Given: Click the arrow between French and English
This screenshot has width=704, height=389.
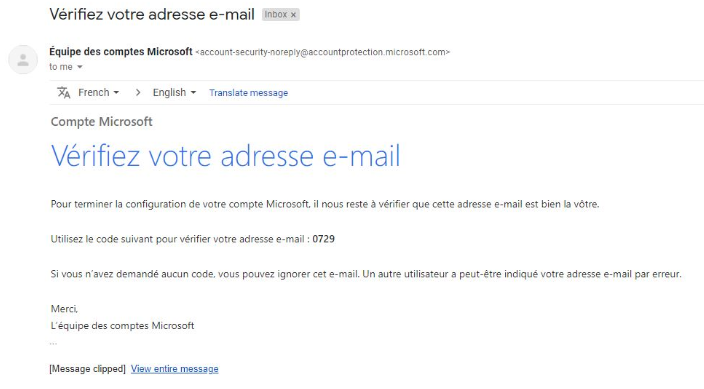Looking at the screenshot, I should click(x=138, y=93).
